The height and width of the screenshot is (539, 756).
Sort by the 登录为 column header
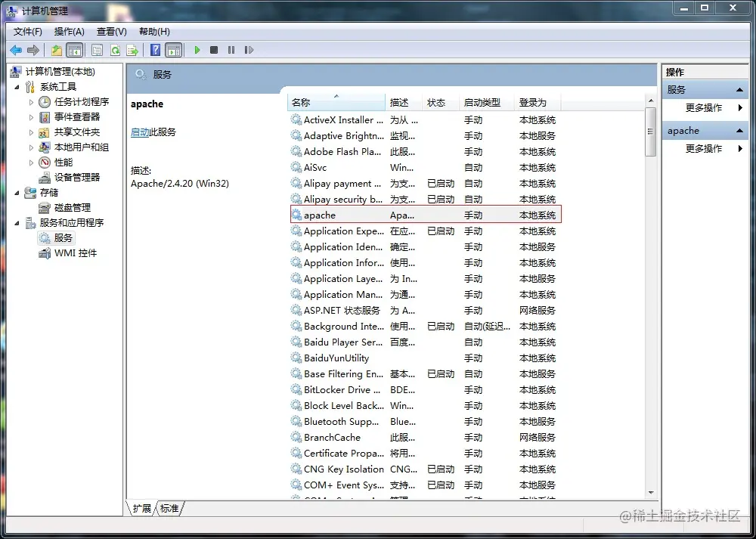click(x=537, y=103)
